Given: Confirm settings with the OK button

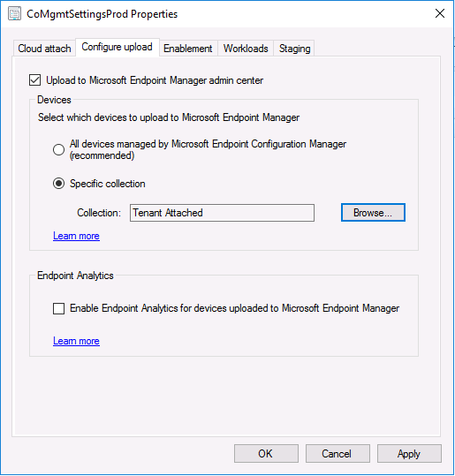Looking at the screenshot, I should 266,454.
